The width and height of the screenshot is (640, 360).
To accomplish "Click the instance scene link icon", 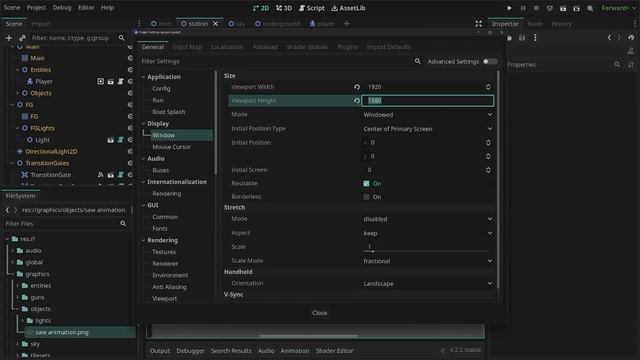I will (x=22, y=38).
